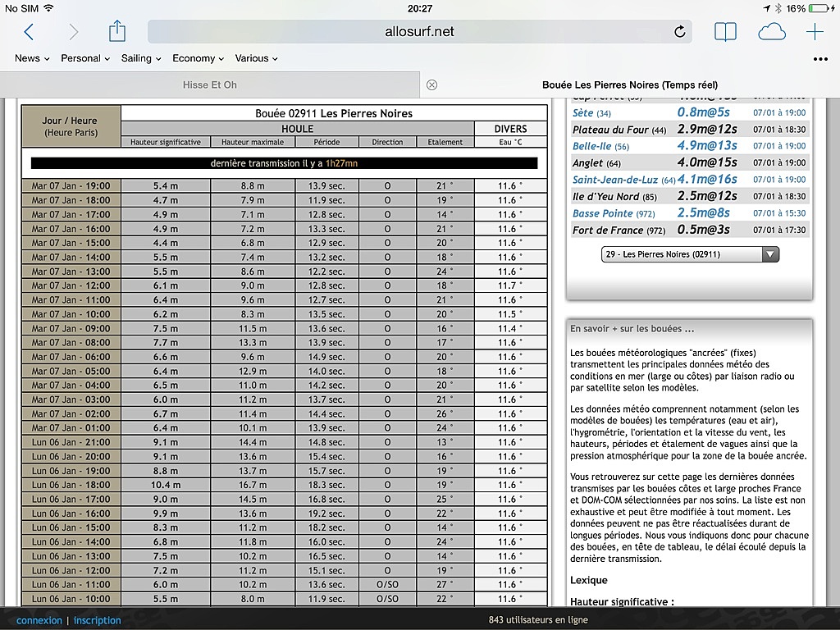This screenshot has width=840, height=630.
Task: Expand the Economy favorites folder
Action: (198, 58)
